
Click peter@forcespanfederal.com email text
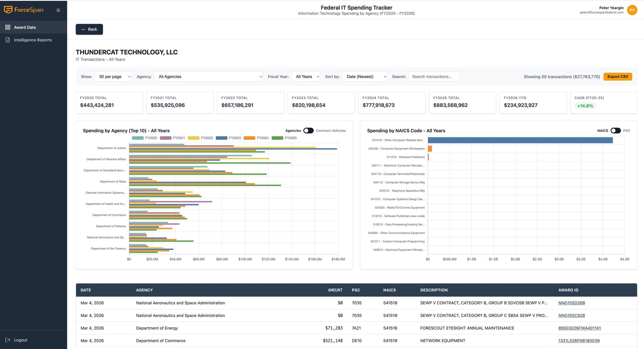601,12
